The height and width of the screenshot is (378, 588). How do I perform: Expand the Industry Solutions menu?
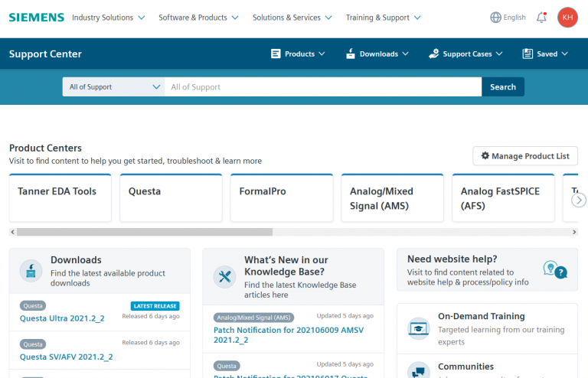108,18
